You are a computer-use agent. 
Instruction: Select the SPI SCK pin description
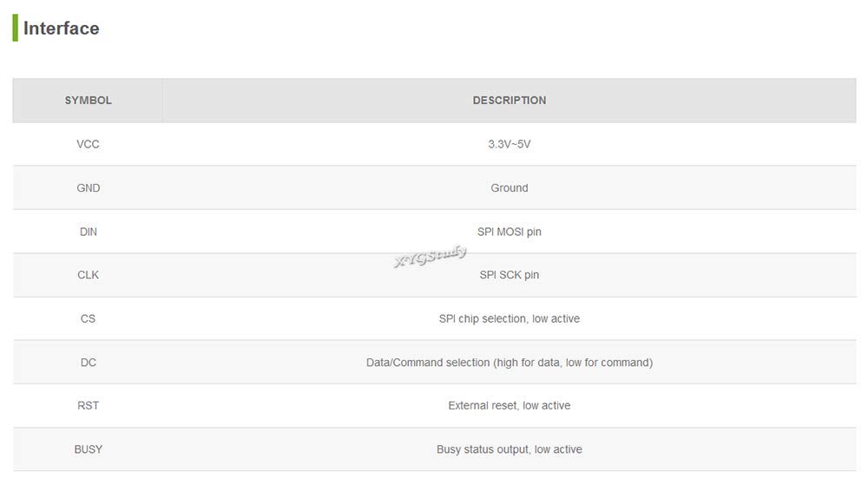pyautogui.click(x=509, y=275)
